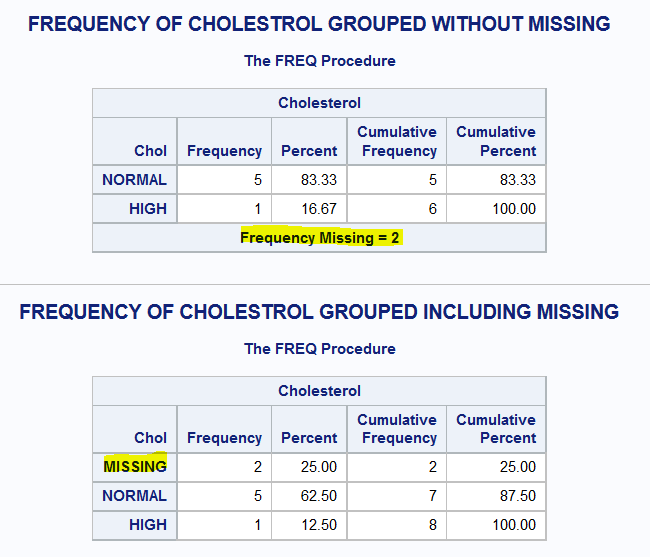Click the 62.50 percent cell
Screen dimensions: 650x557
pyautogui.click(x=318, y=495)
